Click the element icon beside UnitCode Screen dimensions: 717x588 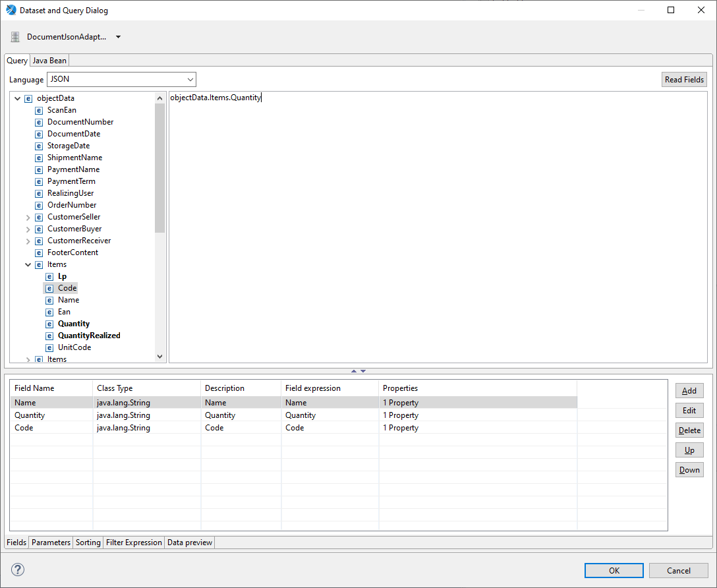(x=49, y=347)
